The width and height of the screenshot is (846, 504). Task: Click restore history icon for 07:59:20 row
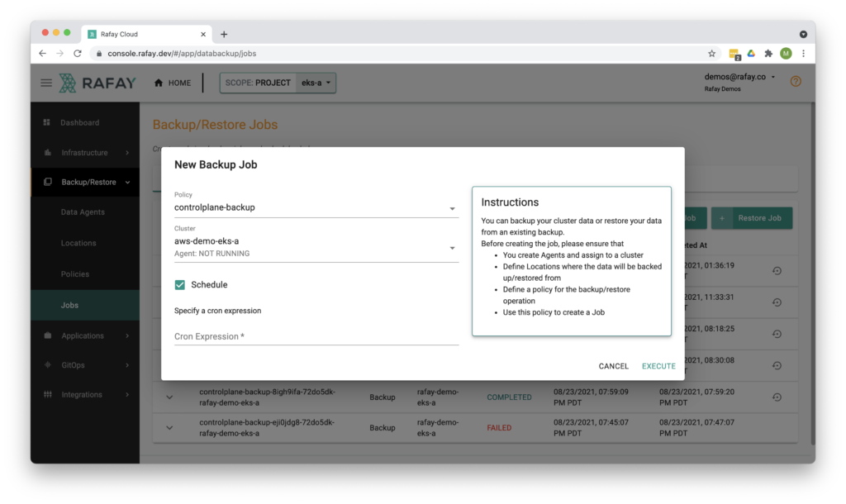777,397
